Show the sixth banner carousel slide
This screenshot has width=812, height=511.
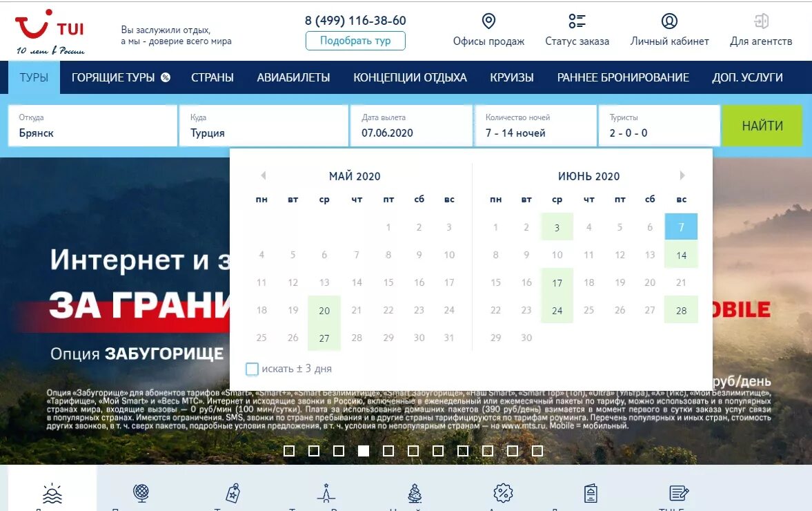(413, 451)
